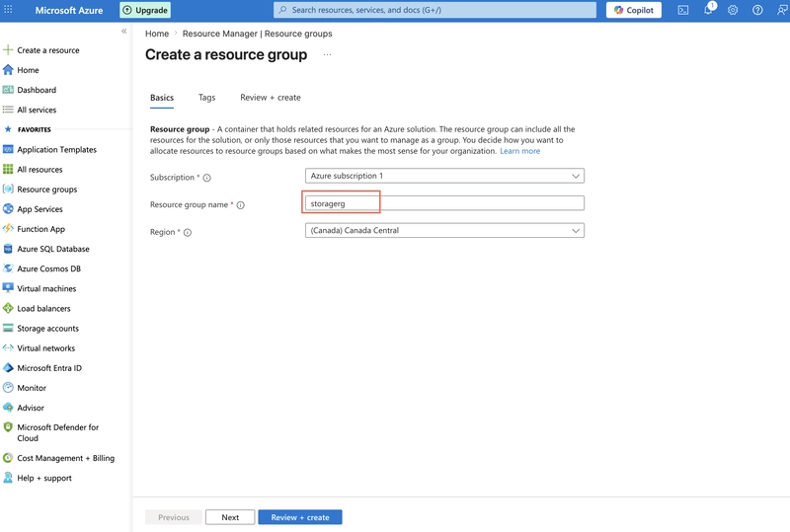Open Cloud Shell from the top bar
Screen dimensions: 790x532
[x=683, y=10]
